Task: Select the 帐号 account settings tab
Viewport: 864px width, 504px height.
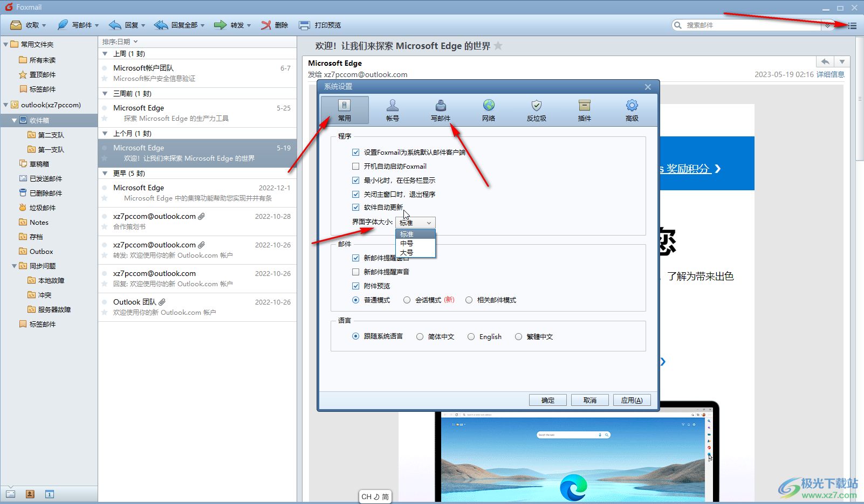Action: pyautogui.click(x=393, y=110)
